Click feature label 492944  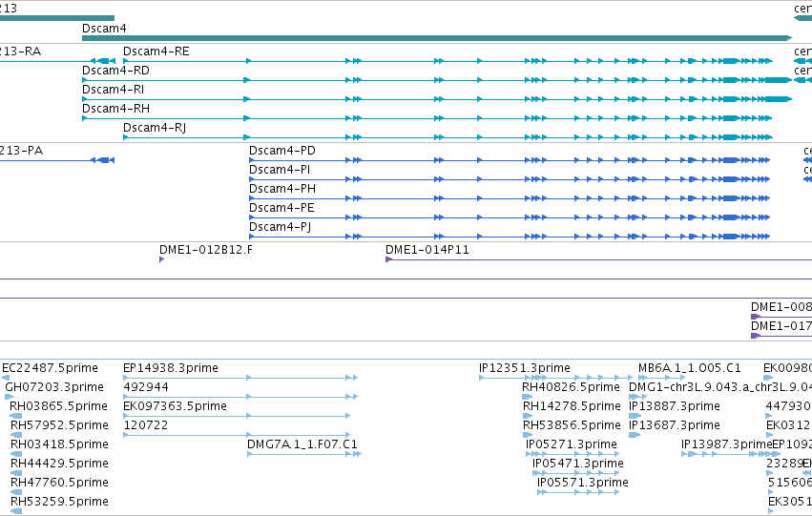tap(146, 387)
